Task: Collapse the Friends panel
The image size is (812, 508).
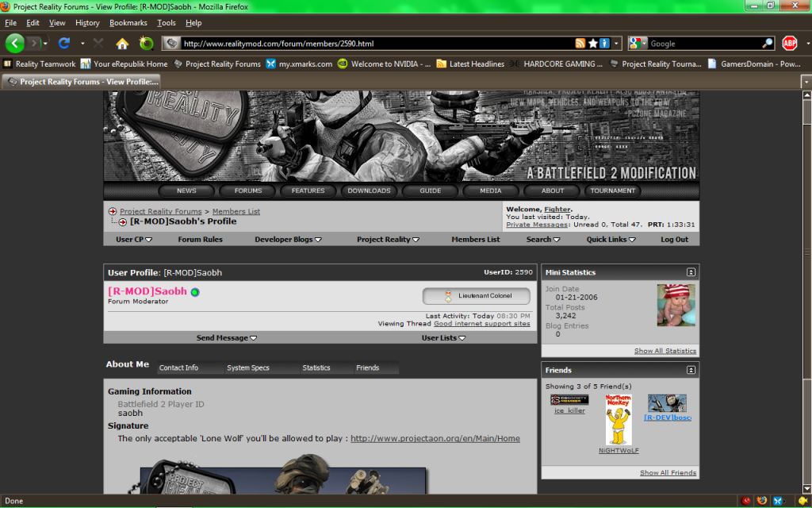Action: (691, 370)
